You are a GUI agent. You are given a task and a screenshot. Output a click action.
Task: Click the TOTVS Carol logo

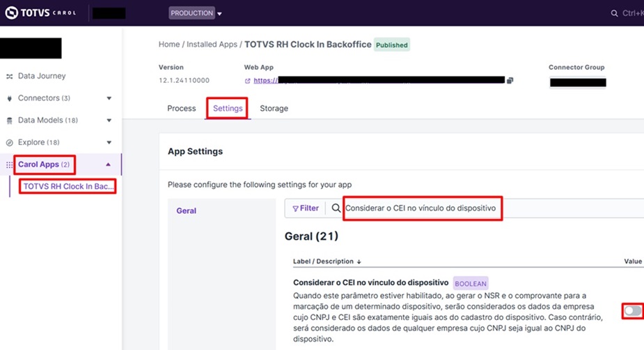[x=40, y=13]
